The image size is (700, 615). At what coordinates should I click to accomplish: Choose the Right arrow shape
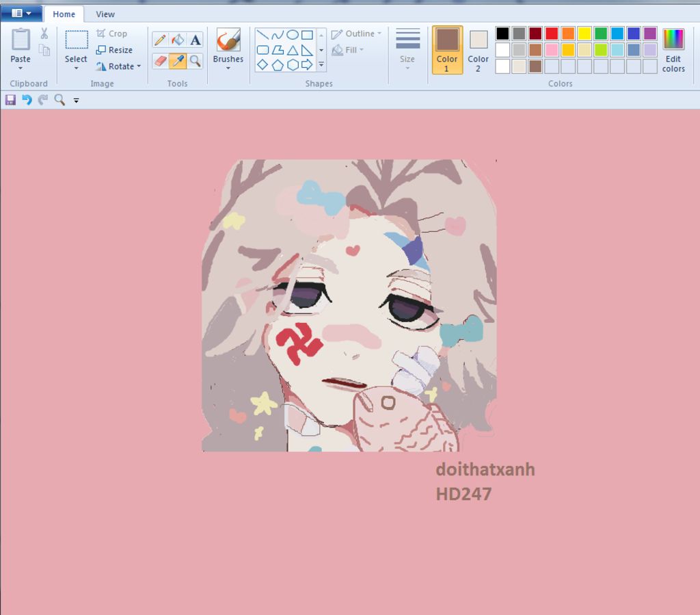[307, 65]
